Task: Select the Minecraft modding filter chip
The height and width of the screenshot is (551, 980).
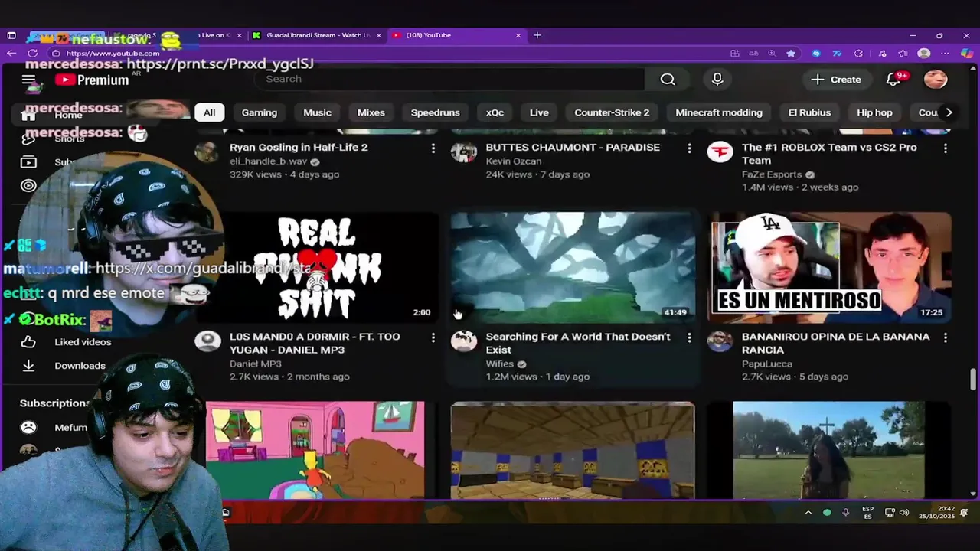Action: coord(719,112)
